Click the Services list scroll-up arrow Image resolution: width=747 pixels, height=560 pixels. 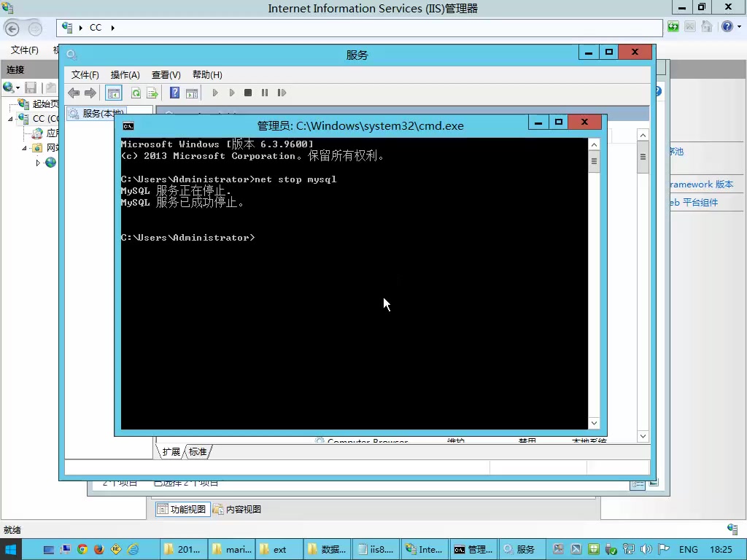coord(643,135)
